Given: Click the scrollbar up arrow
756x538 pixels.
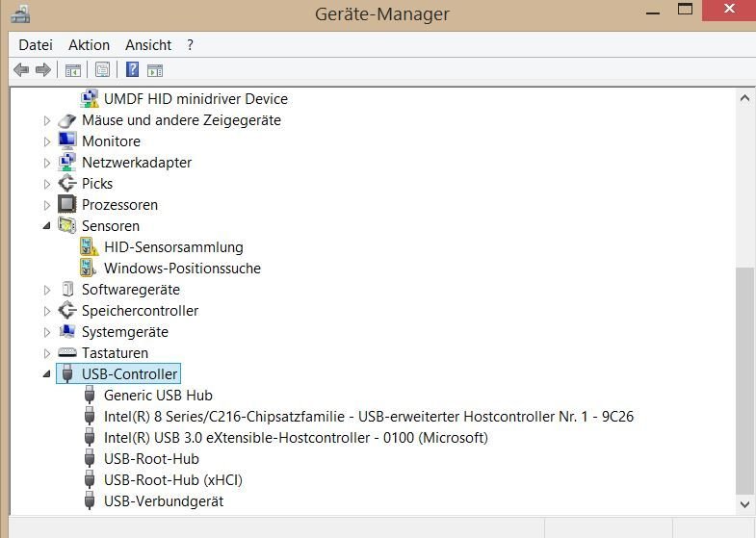Looking at the screenshot, I should [744, 98].
